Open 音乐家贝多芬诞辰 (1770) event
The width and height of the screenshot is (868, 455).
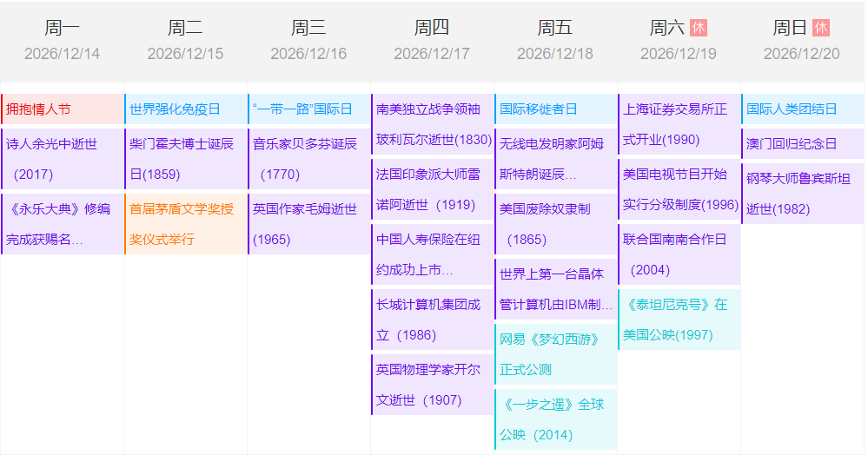pyautogui.click(x=309, y=159)
